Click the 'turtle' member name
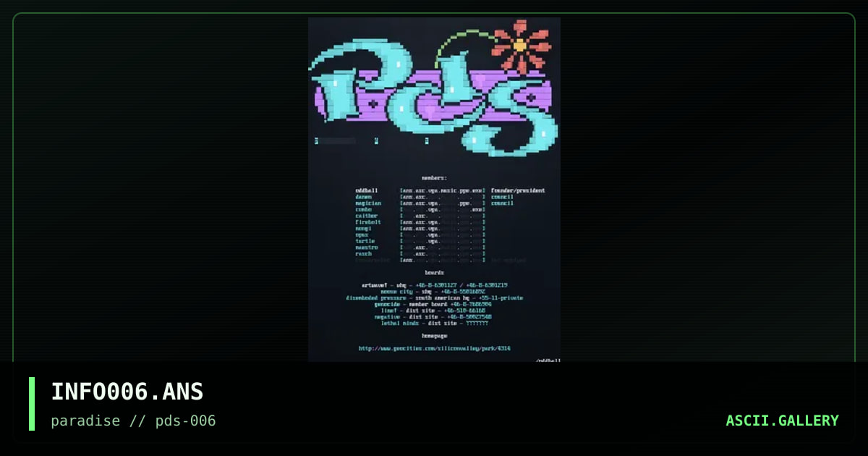The width and height of the screenshot is (868, 456). 365,241
